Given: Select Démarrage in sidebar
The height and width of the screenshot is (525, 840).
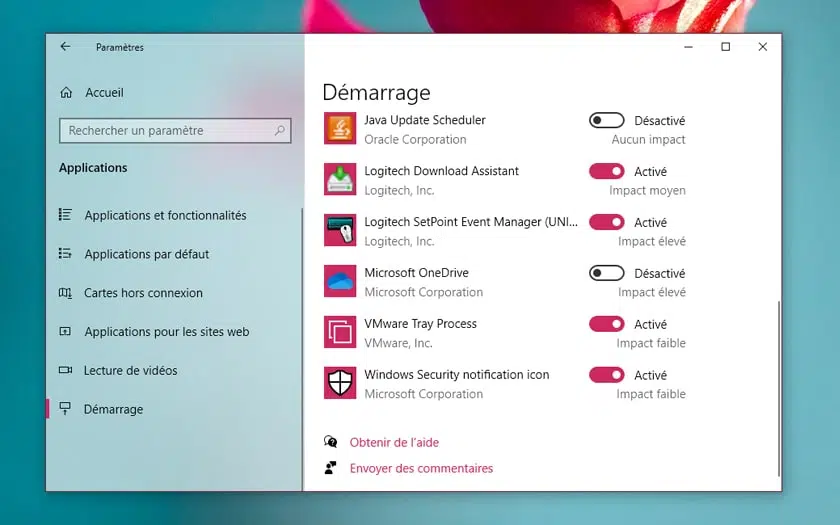Looking at the screenshot, I should (x=113, y=409).
